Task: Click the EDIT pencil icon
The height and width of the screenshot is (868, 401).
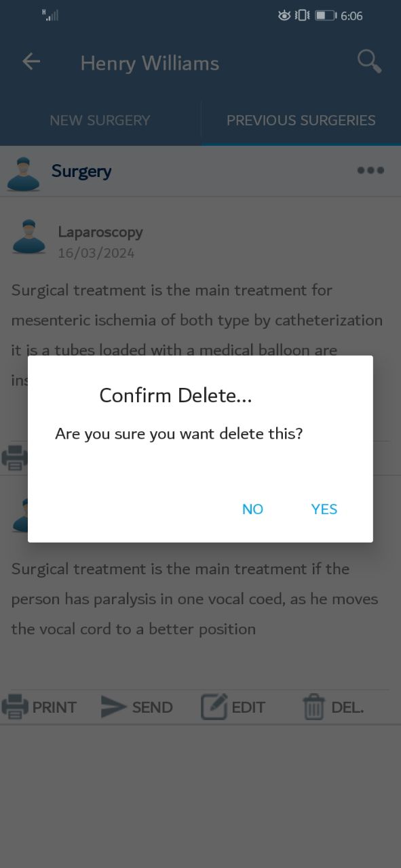Action: pyautogui.click(x=214, y=707)
